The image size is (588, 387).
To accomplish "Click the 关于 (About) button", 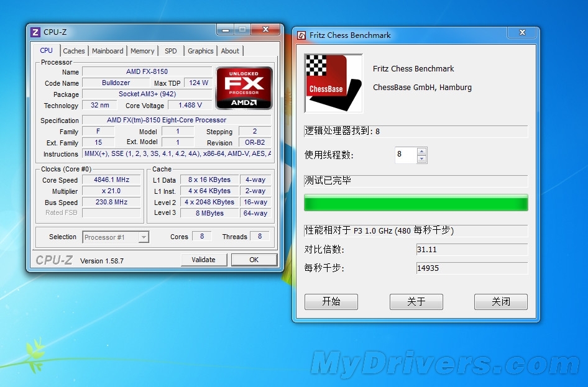I will point(416,301).
